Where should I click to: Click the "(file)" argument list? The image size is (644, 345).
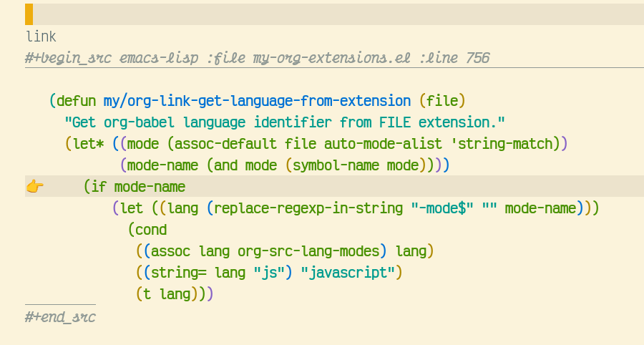pyautogui.click(x=442, y=101)
